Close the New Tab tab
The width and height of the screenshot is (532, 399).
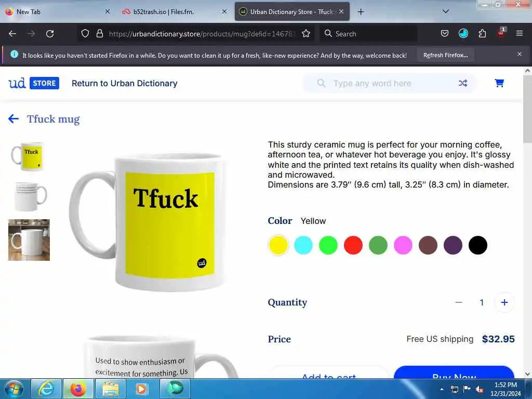[108, 11]
